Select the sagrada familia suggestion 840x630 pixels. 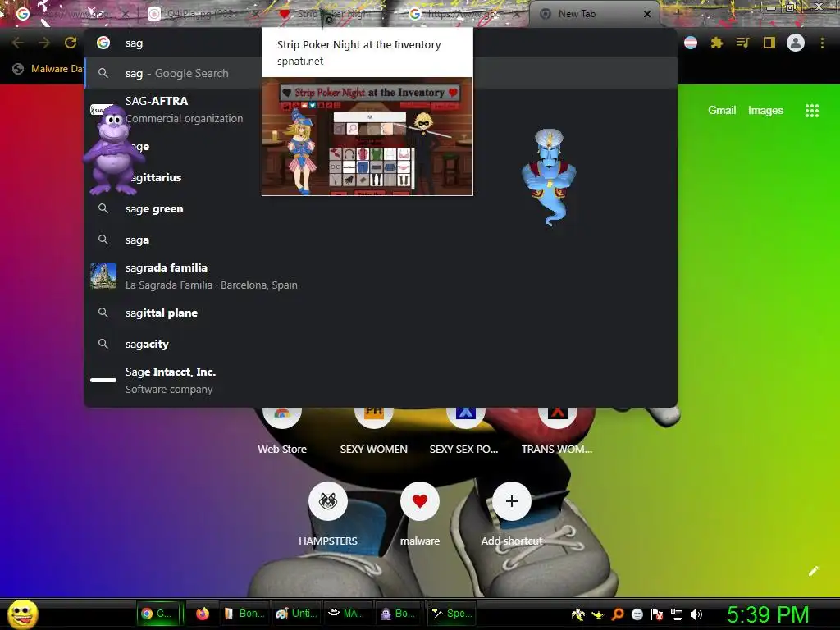(x=381, y=276)
